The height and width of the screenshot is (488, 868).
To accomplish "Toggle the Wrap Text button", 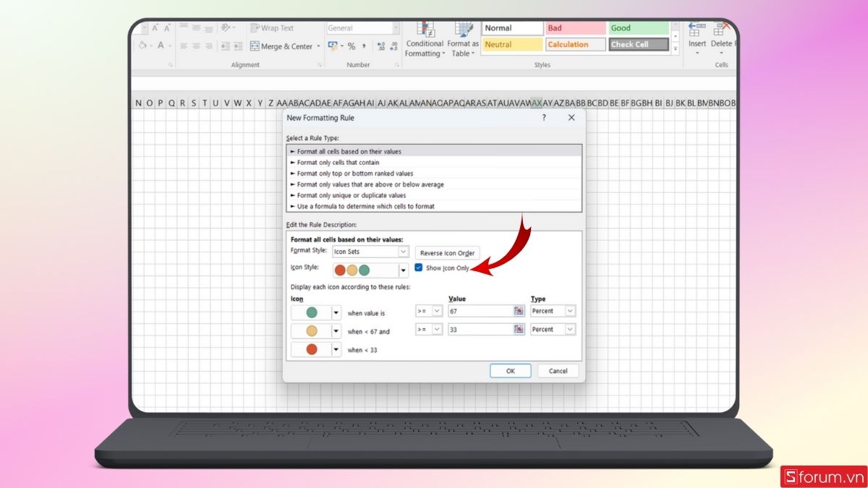I will pos(273,28).
